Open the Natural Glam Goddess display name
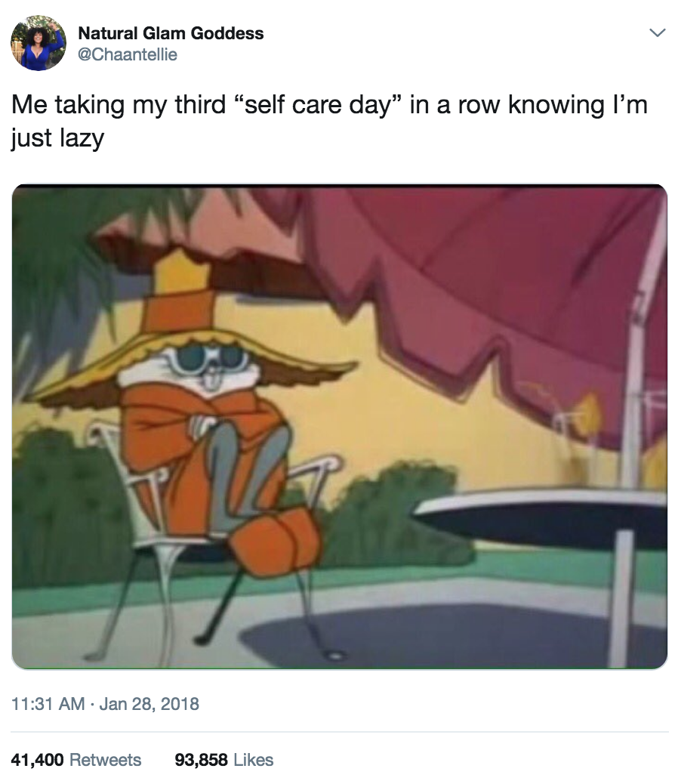This screenshot has width=678, height=784. pyautogui.click(x=171, y=33)
